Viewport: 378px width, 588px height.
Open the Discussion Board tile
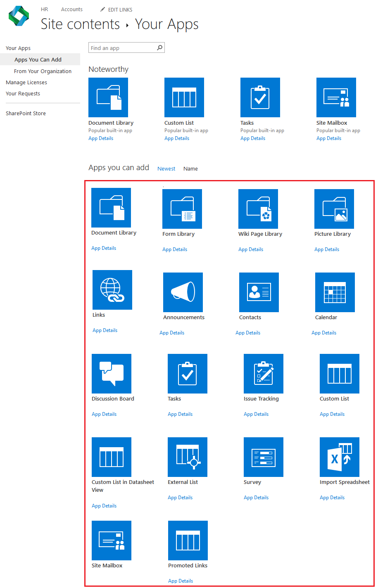coord(111,374)
